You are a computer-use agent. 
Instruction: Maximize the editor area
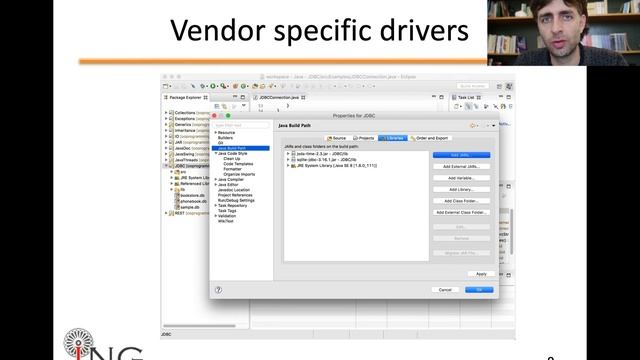pos(441,97)
